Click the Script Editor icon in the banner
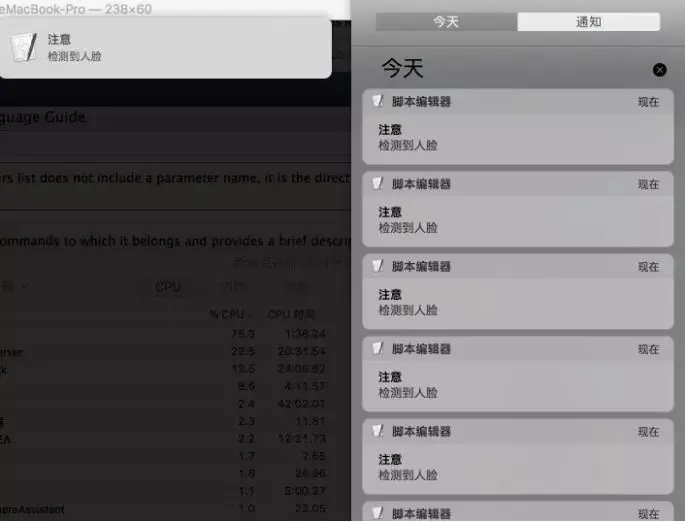Image resolution: width=685 pixels, height=522 pixels. pos(24,47)
